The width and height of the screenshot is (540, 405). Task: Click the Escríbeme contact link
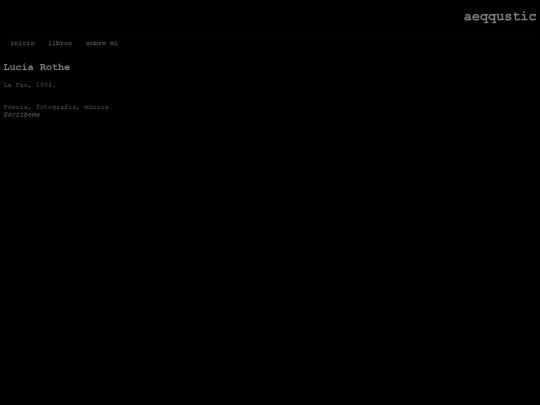coord(22,115)
